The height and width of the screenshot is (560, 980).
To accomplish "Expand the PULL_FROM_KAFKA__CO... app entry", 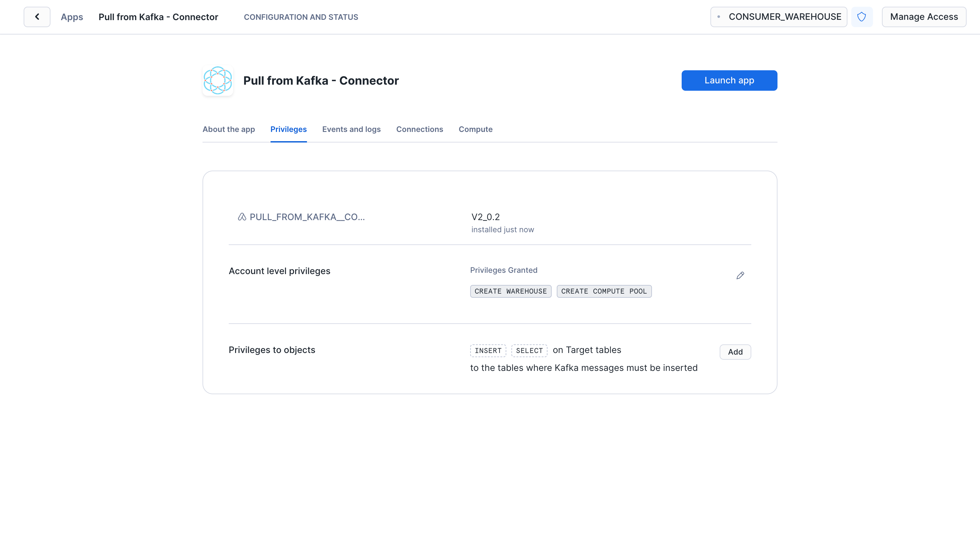I will (x=307, y=217).
